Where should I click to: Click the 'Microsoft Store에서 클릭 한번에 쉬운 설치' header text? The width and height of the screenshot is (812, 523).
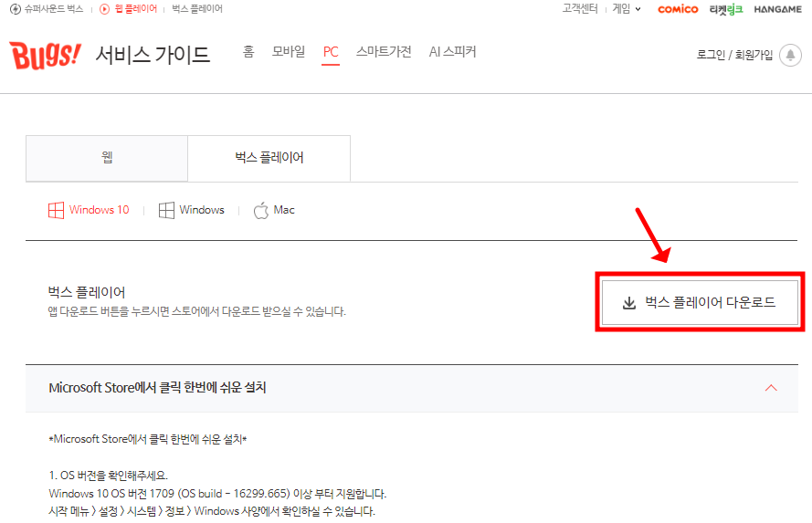point(157,388)
